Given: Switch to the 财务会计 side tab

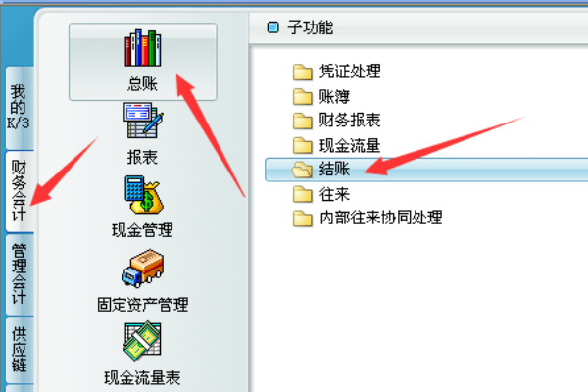Looking at the screenshot, I should (x=19, y=191).
